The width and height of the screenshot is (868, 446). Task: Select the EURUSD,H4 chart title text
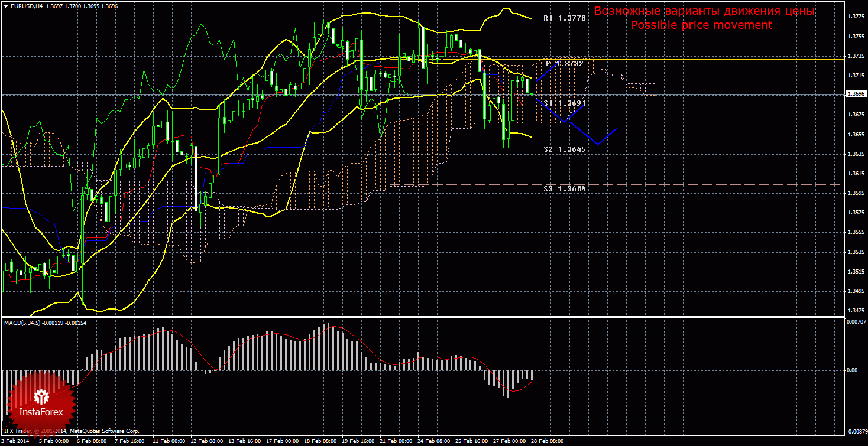[x=26, y=6]
